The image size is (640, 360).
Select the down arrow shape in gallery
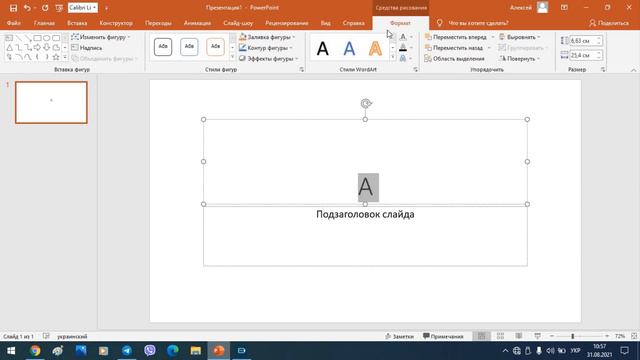[x=47, y=48]
